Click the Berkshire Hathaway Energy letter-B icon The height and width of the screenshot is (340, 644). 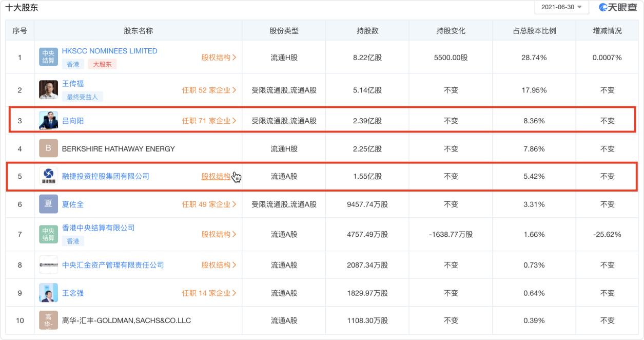pyautogui.click(x=48, y=148)
